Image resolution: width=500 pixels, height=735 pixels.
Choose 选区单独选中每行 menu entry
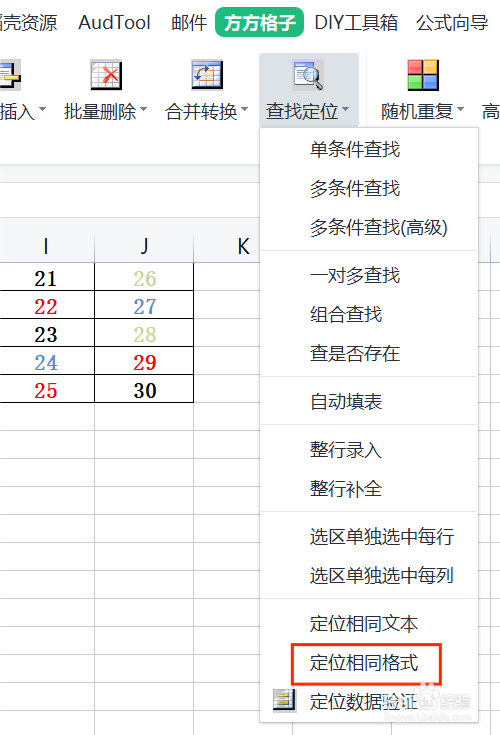tap(381, 537)
